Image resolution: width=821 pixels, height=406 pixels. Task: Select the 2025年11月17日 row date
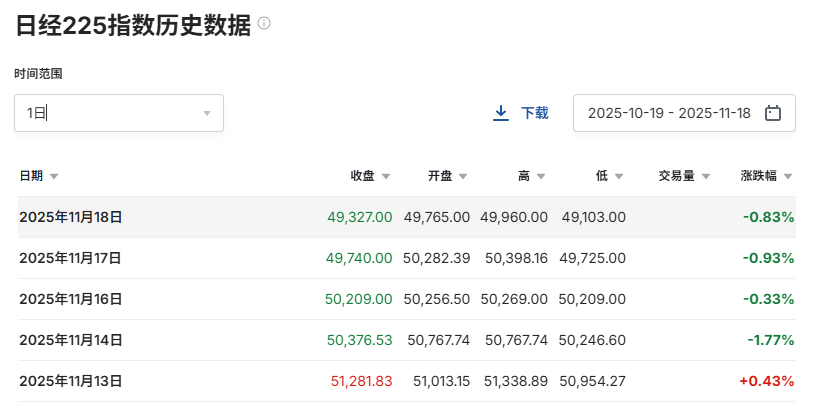(71, 258)
